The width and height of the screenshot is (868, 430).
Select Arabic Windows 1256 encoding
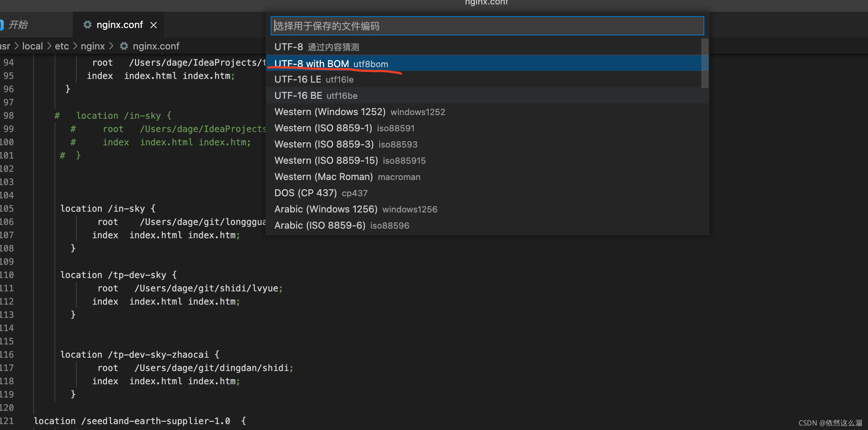pyautogui.click(x=355, y=209)
